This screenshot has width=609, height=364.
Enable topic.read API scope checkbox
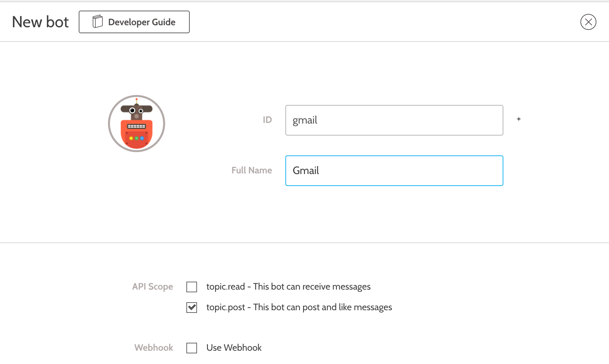click(192, 287)
